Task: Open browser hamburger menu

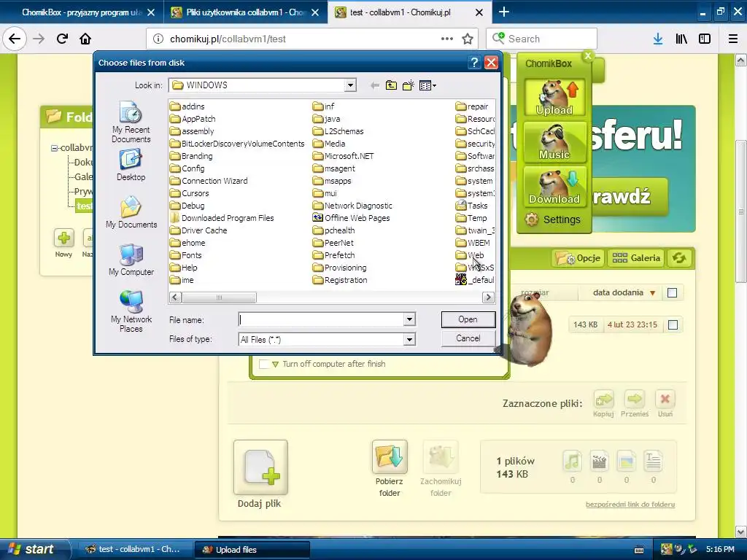Action: click(732, 39)
